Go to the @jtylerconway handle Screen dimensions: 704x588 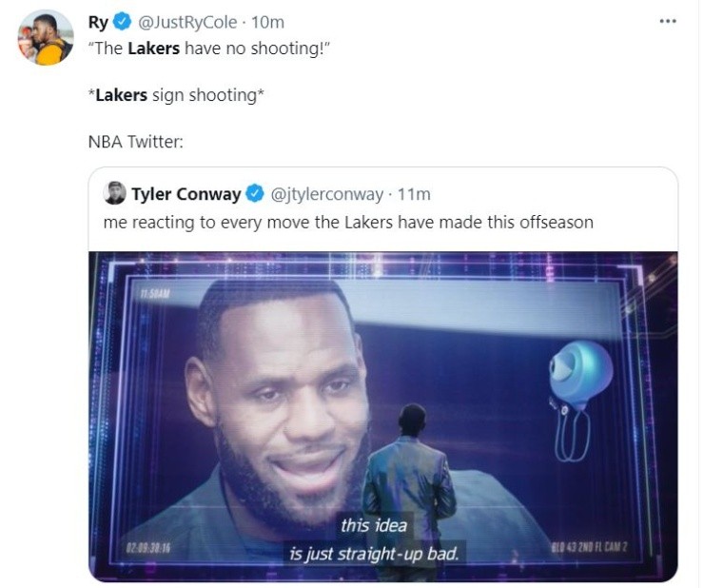coord(327,194)
